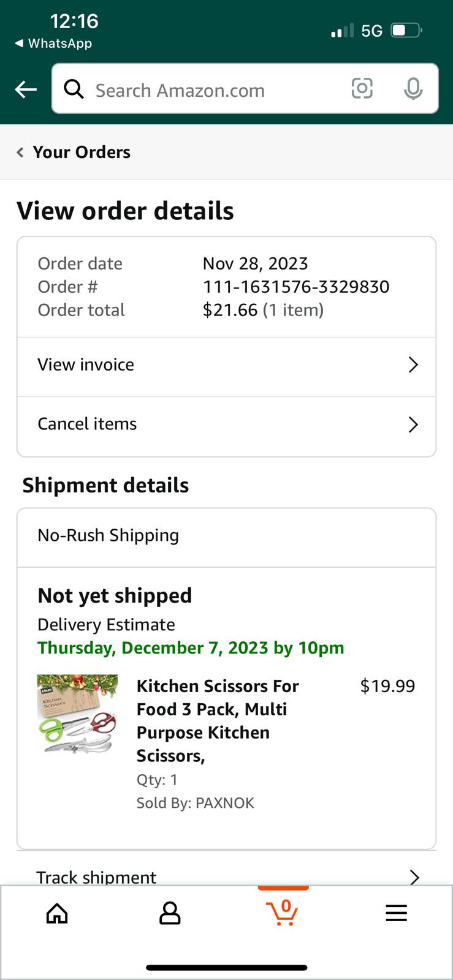
Task: Return to WhatsApp via status bar
Action: [54, 43]
